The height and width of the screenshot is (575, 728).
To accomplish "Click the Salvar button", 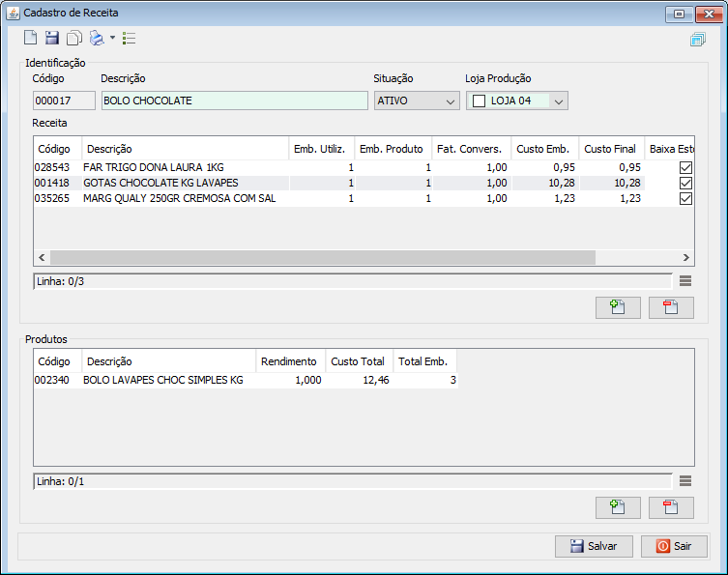I will point(594,546).
